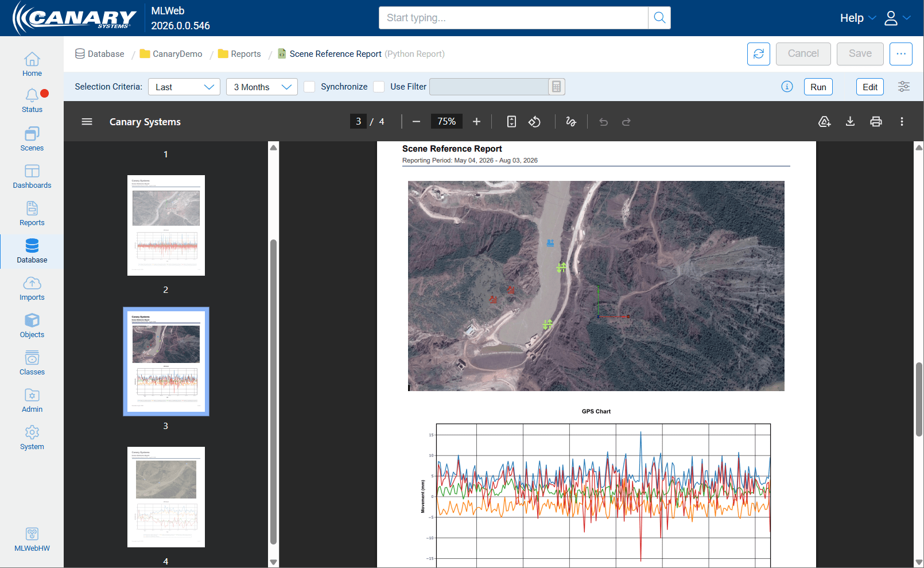Open Admin in the sidebar
The image size is (924, 568).
pos(32,400)
